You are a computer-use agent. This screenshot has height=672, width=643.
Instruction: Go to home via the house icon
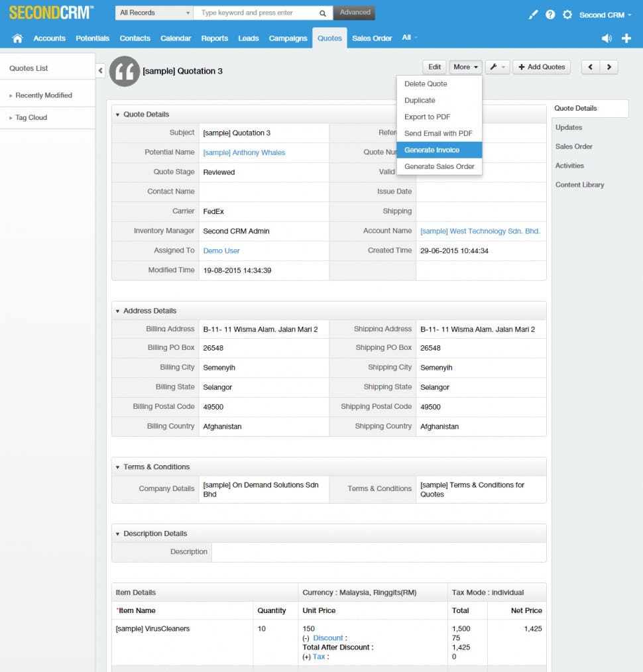click(17, 38)
